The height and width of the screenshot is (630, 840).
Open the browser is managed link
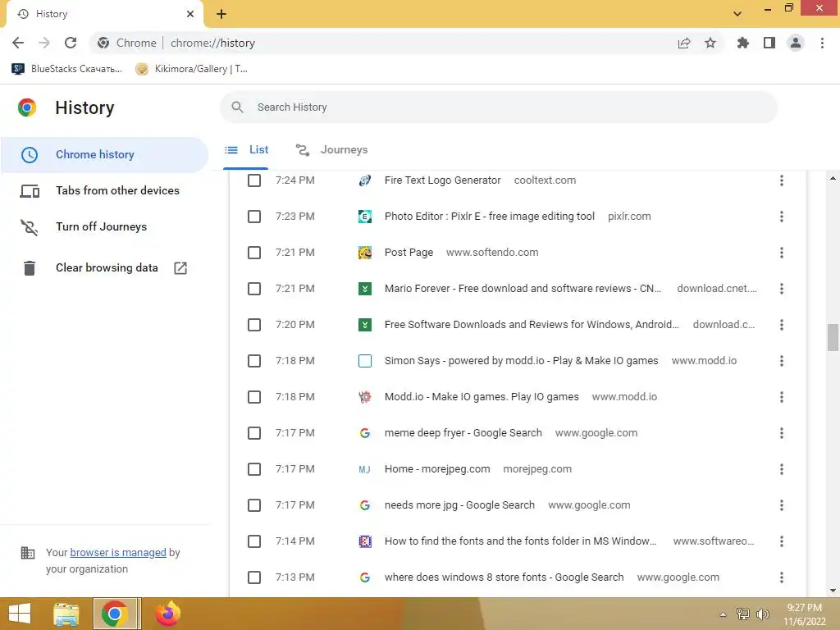coord(118,552)
